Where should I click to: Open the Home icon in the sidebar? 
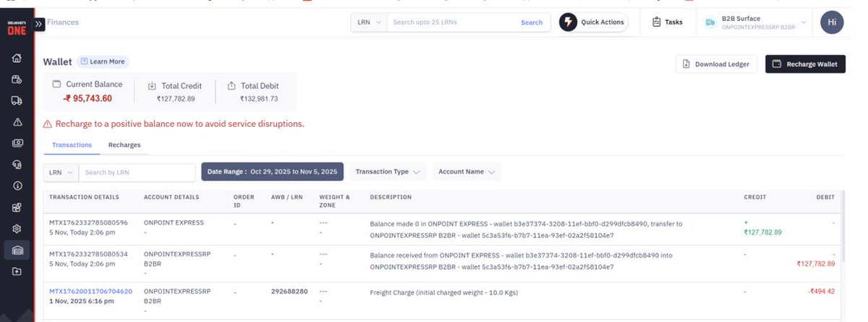17,59
